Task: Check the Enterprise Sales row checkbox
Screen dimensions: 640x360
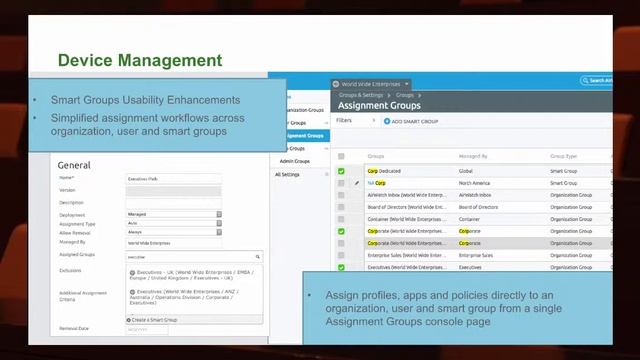Action: click(x=341, y=255)
